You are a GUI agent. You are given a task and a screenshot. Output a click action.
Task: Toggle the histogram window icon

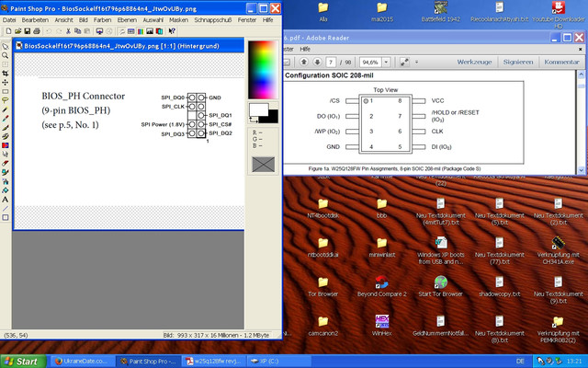pyautogui.click(x=150, y=31)
